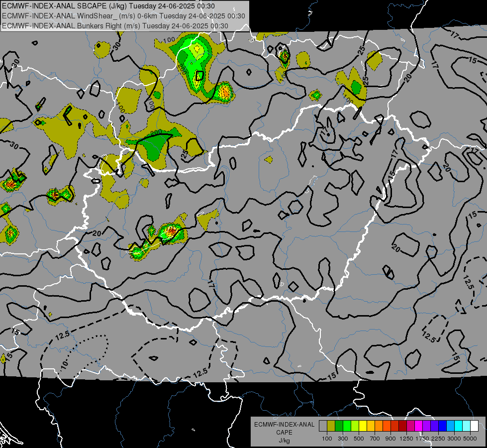
Task: Click the 700 value under the legend
Action: 375,439
